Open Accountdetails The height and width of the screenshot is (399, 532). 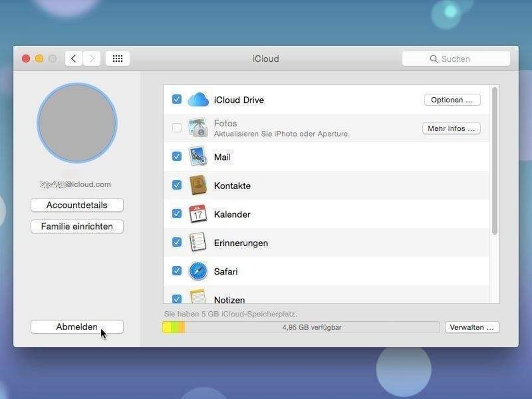pyautogui.click(x=77, y=205)
